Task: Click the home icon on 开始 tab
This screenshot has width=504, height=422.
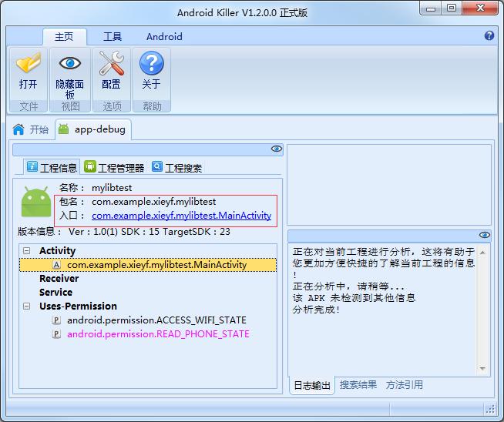Action: [18, 129]
